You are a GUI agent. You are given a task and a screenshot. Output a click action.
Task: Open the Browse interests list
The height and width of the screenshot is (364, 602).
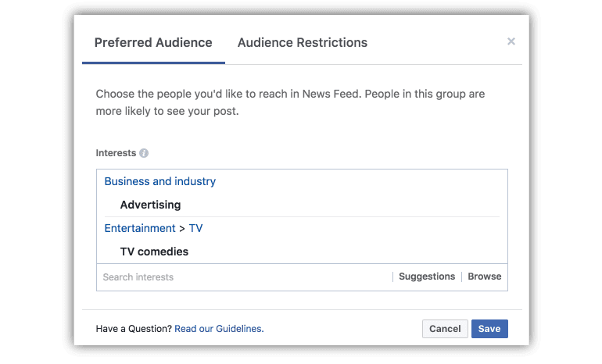pyautogui.click(x=484, y=277)
